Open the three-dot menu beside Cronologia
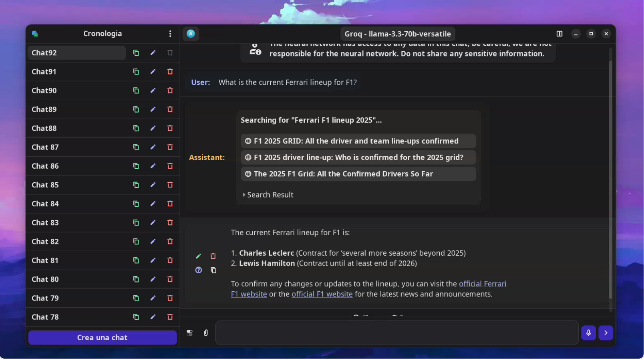 tap(170, 34)
